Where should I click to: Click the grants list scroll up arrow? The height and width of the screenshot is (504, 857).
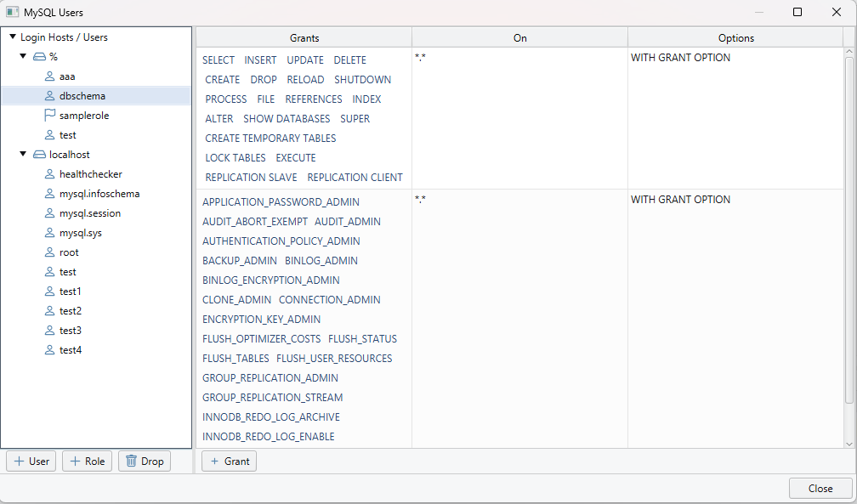click(849, 52)
